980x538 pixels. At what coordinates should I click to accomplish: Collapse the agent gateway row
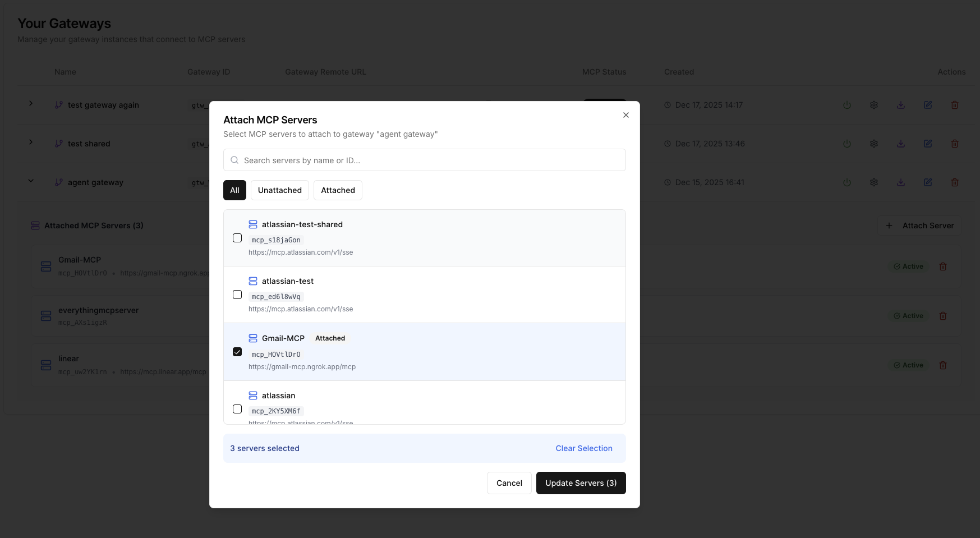coord(31,181)
